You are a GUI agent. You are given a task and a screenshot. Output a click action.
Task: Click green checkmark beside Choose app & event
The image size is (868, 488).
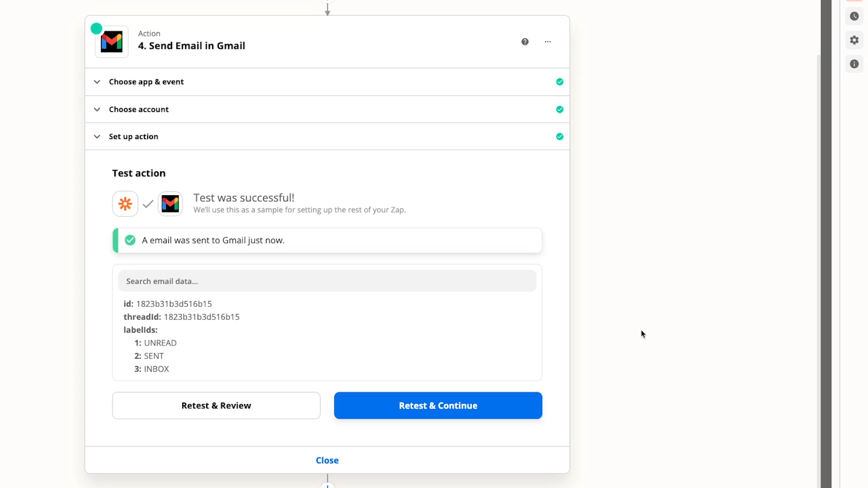click(560, 82)
